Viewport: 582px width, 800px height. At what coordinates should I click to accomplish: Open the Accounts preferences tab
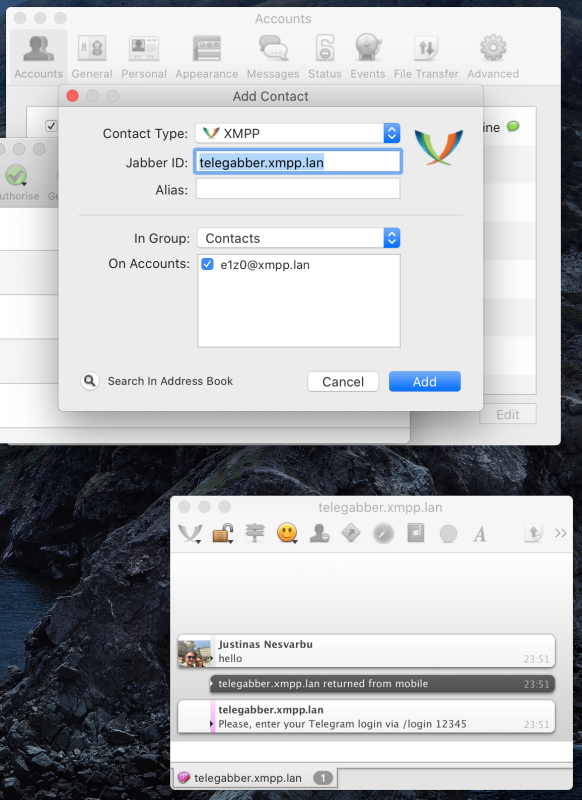click(x=39, y=56)
